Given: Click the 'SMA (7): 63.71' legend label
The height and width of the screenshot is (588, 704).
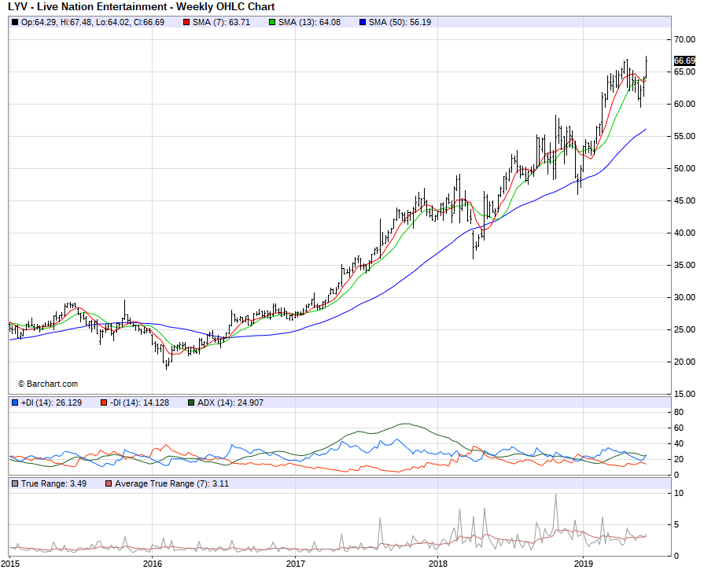Looking at the screenshot, I should [221, 22].
